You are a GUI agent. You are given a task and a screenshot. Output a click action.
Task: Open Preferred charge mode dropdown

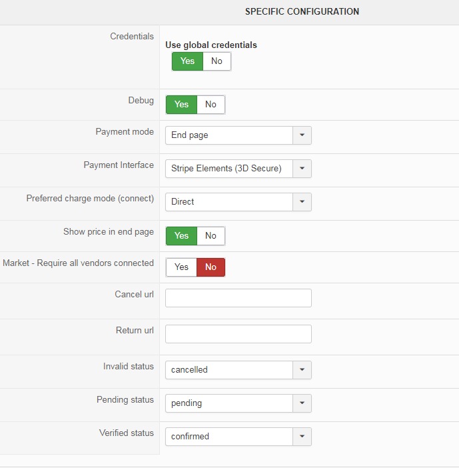click(x=302, y=202)
